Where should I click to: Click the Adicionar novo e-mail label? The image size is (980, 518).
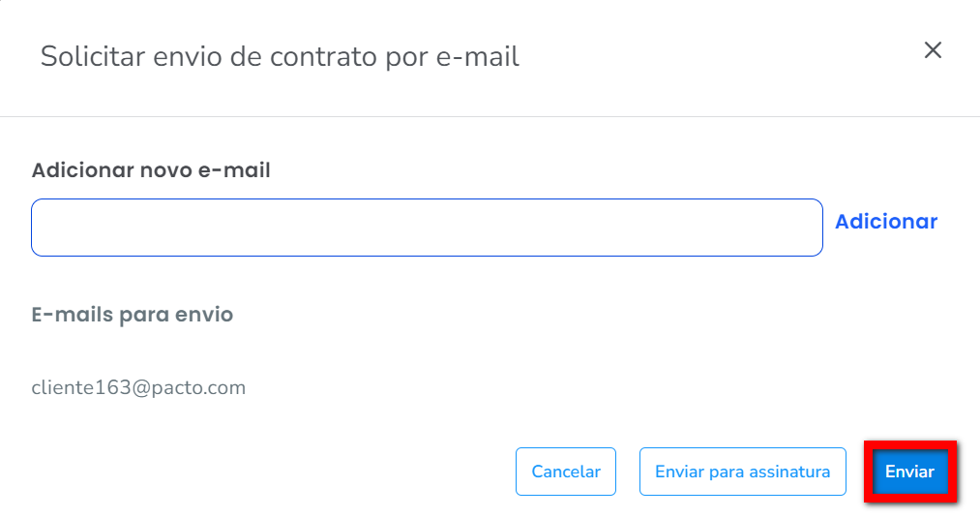[x=151, y=170]
